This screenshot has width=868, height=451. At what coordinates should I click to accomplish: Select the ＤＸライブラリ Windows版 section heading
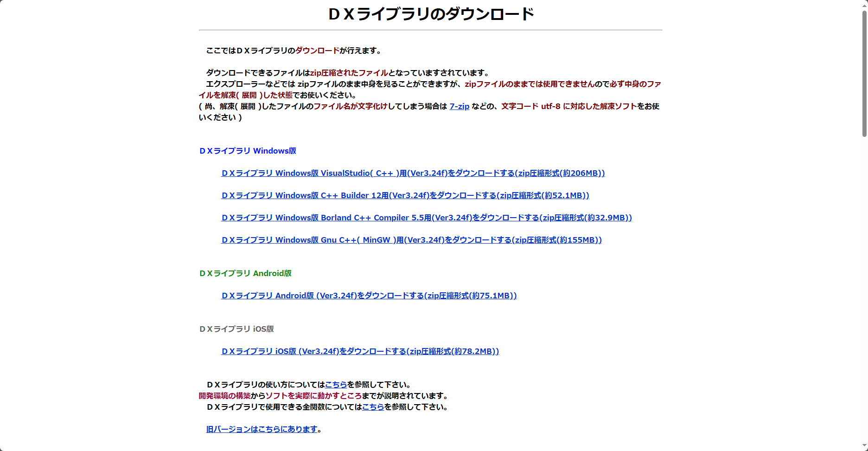click(x=247, y=151)
